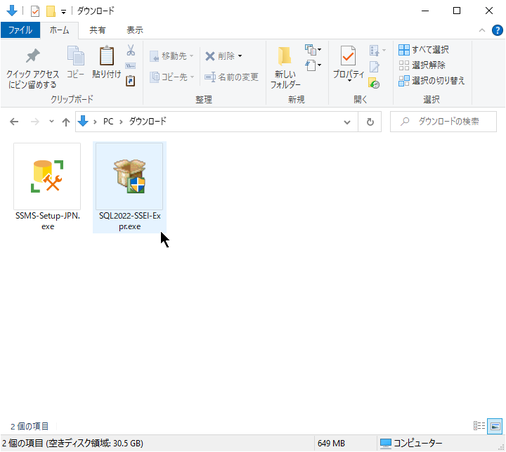Click the blue download arrow title icon
Image resolution: width=506 pixels, height=452 pixels.
tap(12, 10)
